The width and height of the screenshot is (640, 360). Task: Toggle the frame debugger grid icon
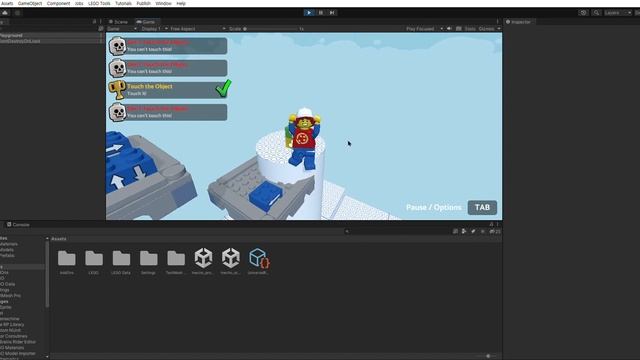459,29
